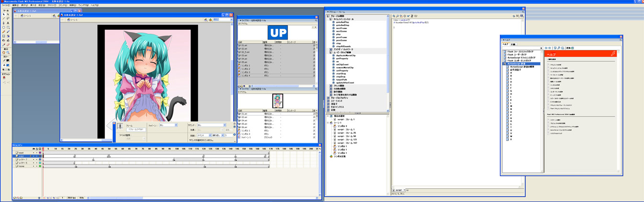Select the Brush tool
644x202 pixels.
click(8, 32)
